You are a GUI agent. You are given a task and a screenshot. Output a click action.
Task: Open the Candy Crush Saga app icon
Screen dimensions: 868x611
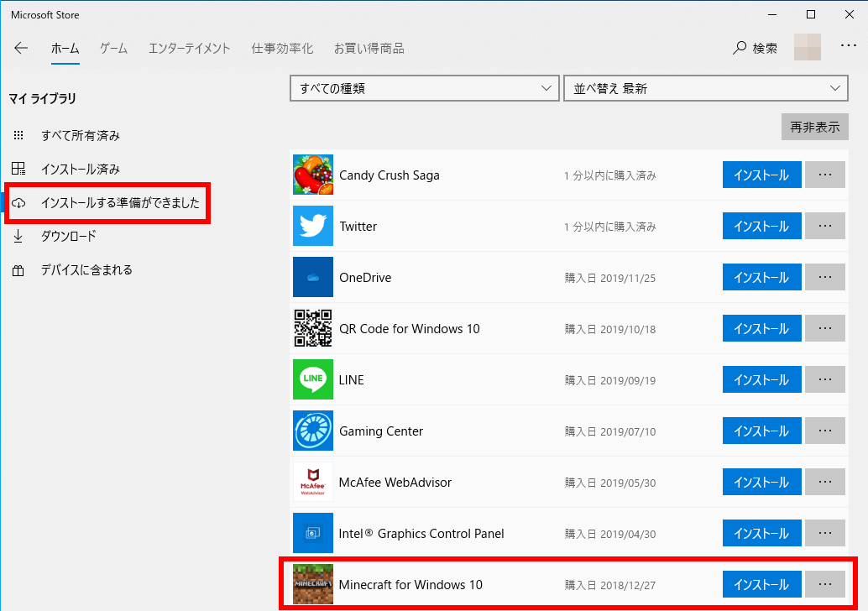click(x=313, y=175)
